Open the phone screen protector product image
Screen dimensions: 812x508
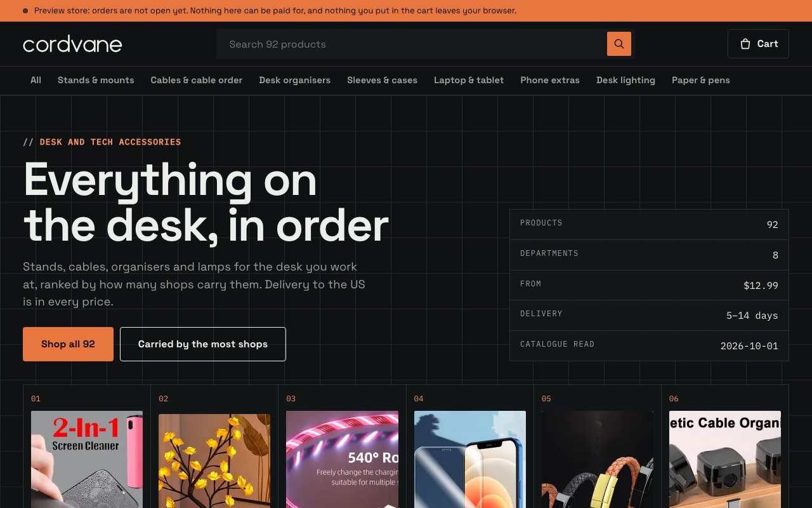tap(470, 459)
